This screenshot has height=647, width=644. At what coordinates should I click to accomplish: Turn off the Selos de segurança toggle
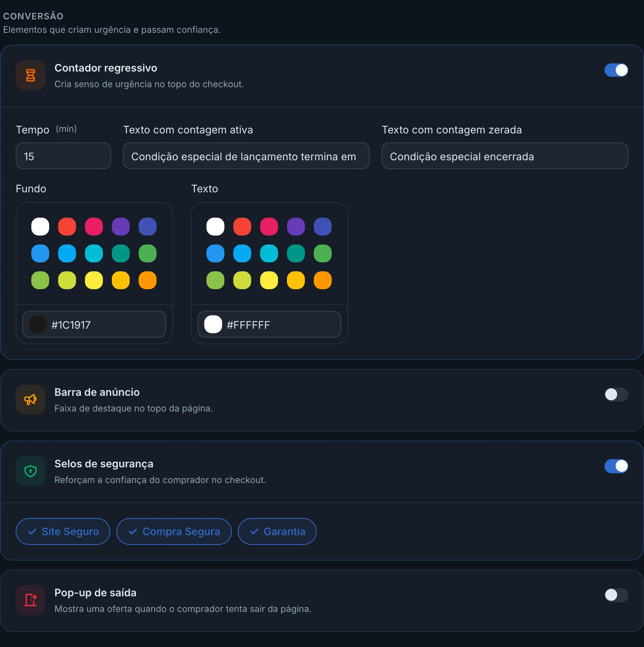pos(616,466)
